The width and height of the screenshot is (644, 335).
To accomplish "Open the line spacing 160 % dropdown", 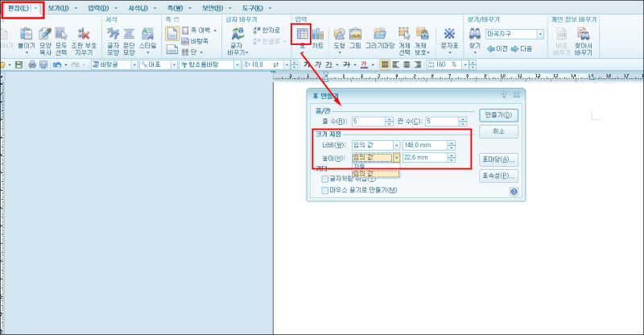I will tap(465, 65).
